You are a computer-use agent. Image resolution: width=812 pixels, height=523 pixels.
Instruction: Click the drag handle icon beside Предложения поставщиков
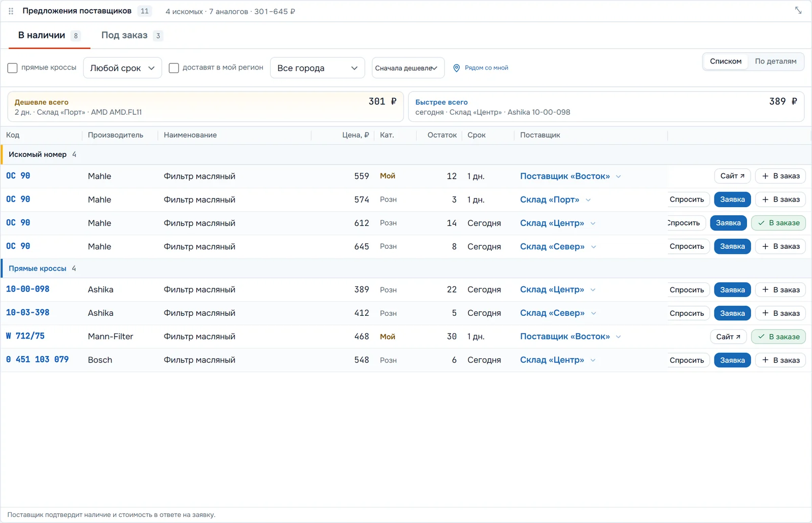click(11, 11)
